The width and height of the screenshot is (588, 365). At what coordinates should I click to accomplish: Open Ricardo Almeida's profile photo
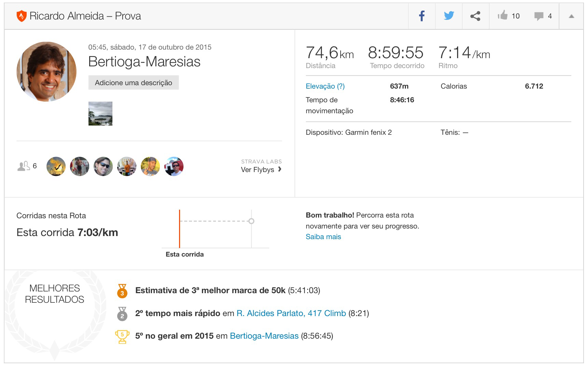point(46,71)
